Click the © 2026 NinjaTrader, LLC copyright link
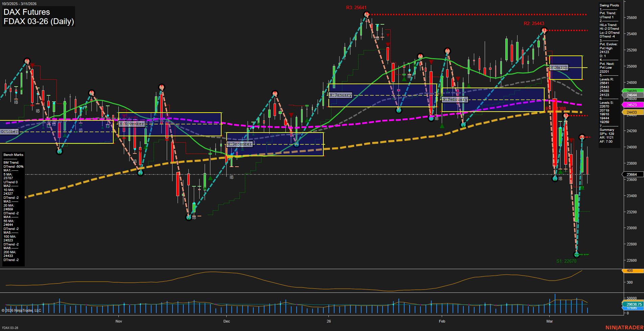The width and height of the screenshot is (644, 331). [x=21, y=310]
